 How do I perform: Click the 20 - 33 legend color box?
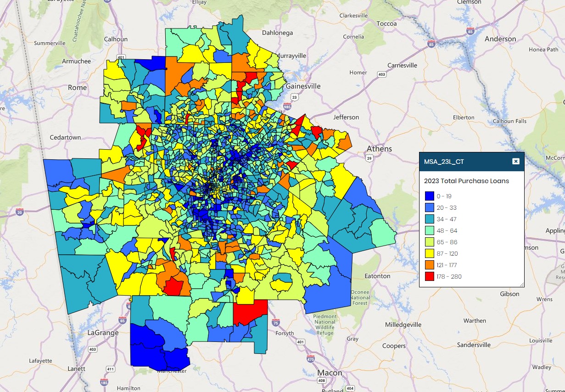[x=430, y=207]
